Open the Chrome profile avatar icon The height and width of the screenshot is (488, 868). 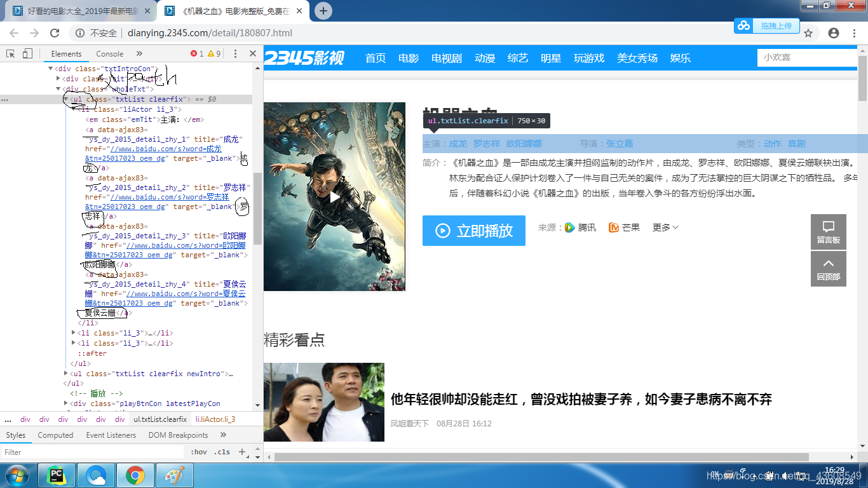(x=834, y=33)
